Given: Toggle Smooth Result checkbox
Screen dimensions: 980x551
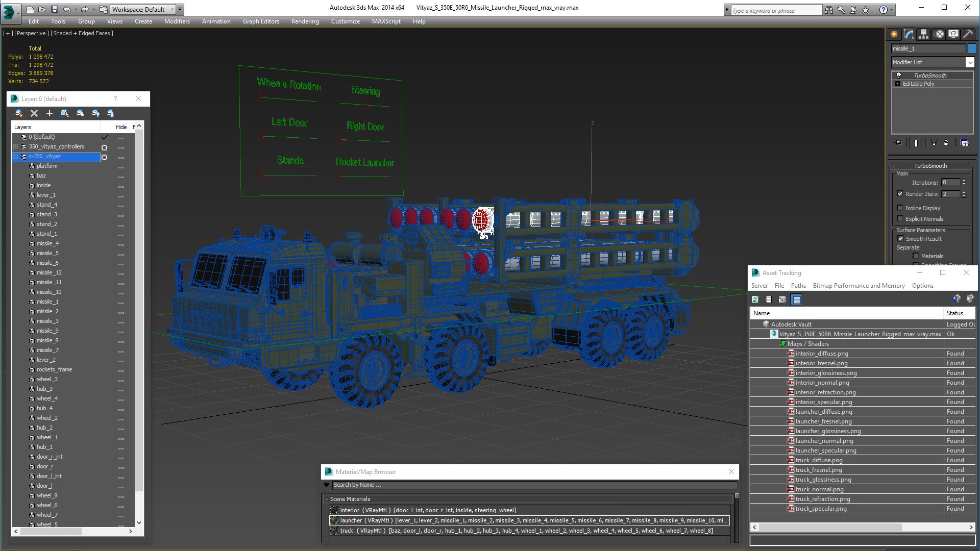Looking at the screenshot, I should (900, 239).
